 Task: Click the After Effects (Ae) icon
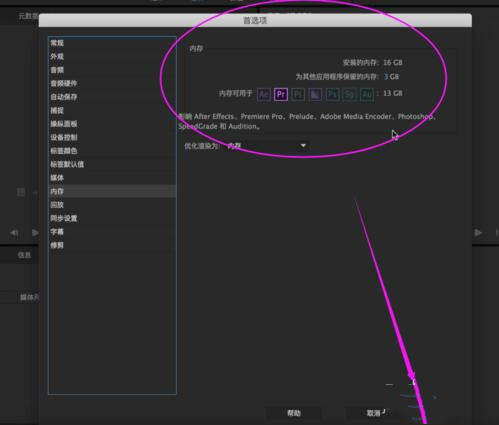(264, 94)
